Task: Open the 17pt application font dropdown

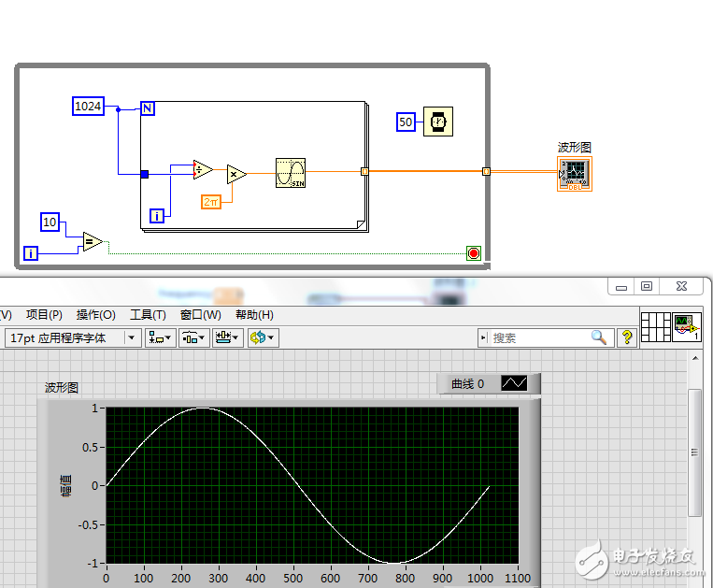Action: (x=73, y=337)
